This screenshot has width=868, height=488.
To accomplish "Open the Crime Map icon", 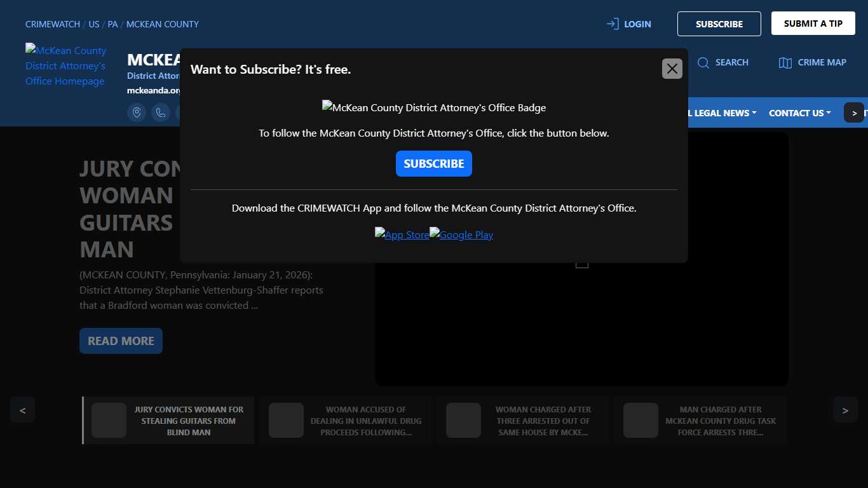I will [785, 62].
